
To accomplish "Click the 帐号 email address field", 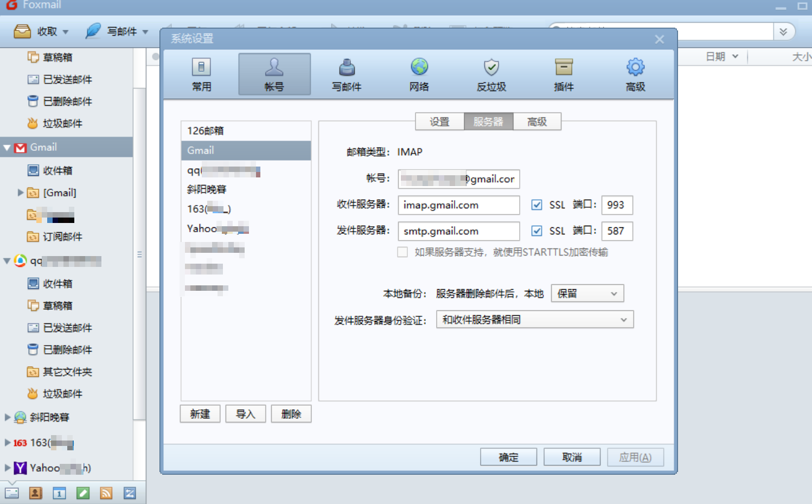I will (x=459, y=179).
